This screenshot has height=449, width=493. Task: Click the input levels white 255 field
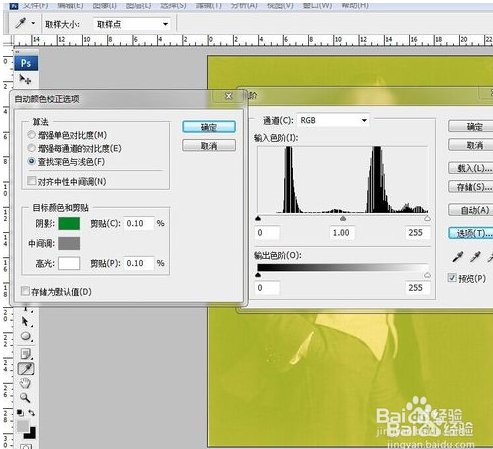417,233
